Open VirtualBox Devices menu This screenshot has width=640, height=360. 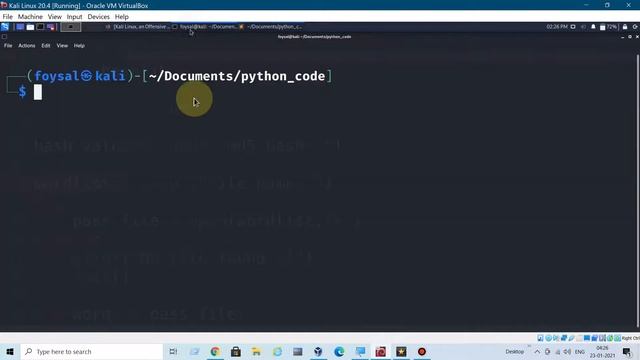98,17
